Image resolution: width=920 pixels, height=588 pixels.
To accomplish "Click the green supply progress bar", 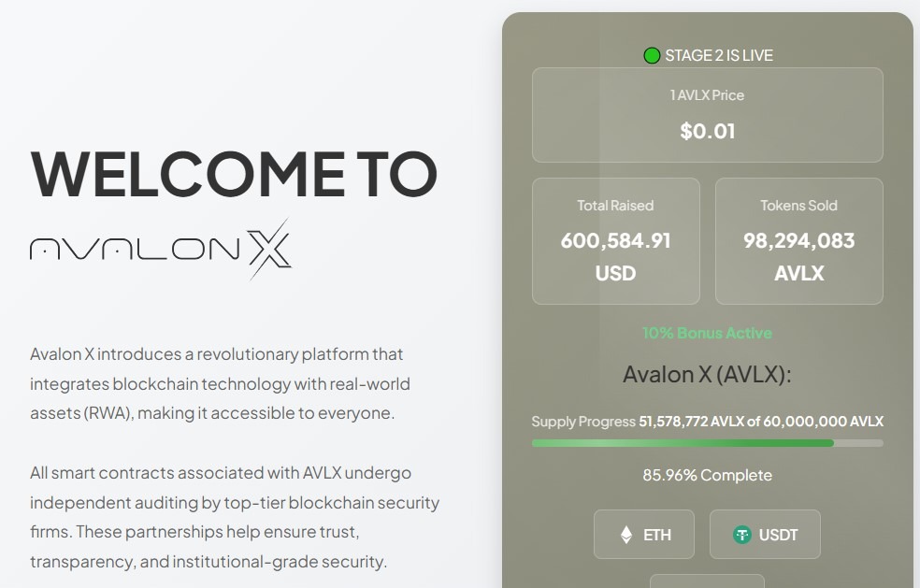I will tap(683, 442).
